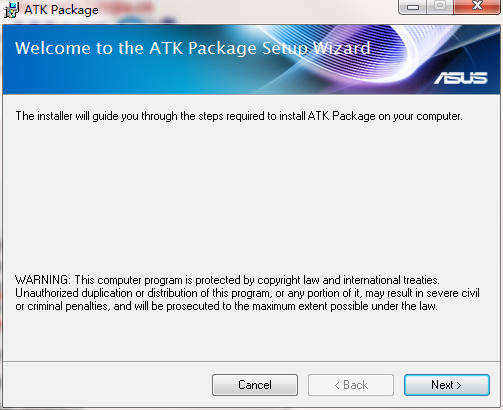503x410 pixels.
Task: Minimize the ATK Package window
Action: tap(413, 7)
